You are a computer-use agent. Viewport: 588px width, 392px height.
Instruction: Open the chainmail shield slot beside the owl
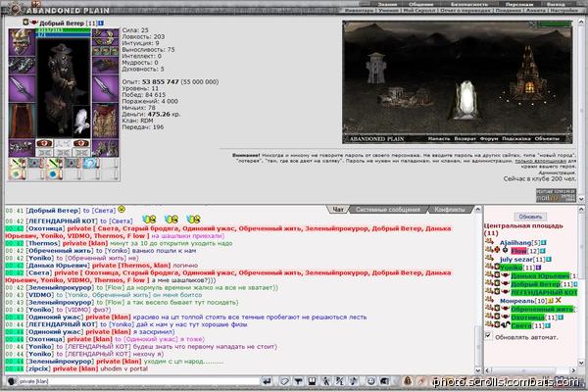click(x=106, y=121)
